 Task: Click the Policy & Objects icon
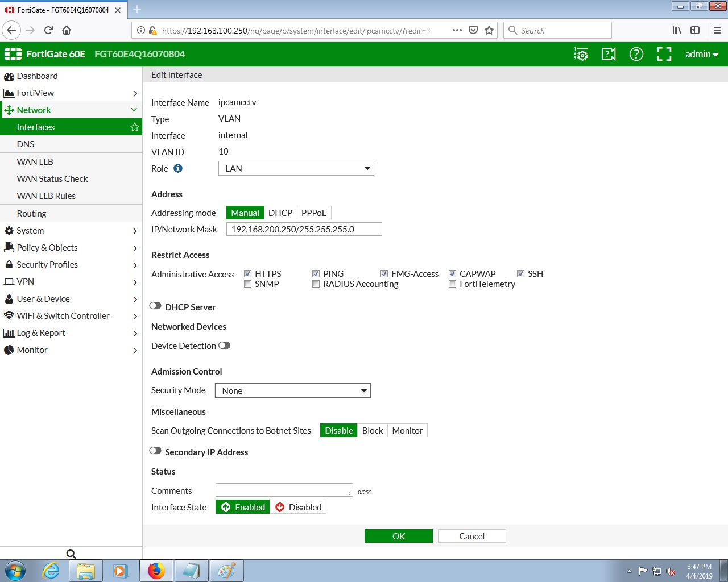[9, 248]
